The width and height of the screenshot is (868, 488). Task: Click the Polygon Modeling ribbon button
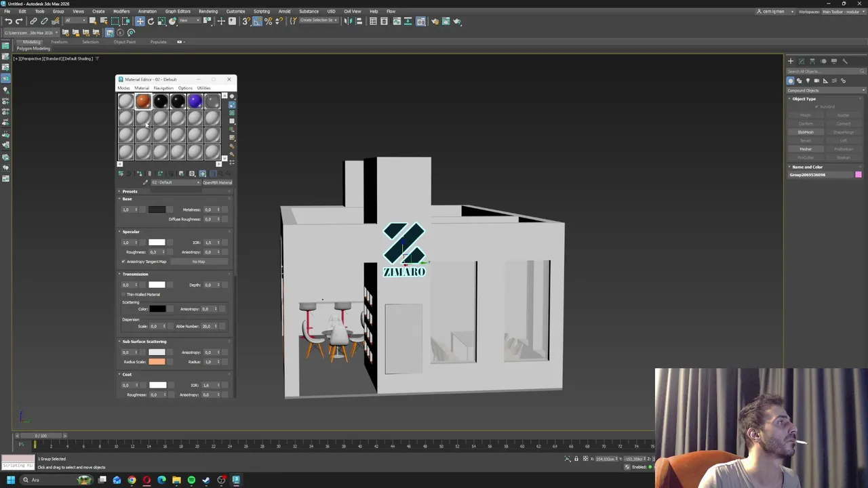click(x=33, y=49)
